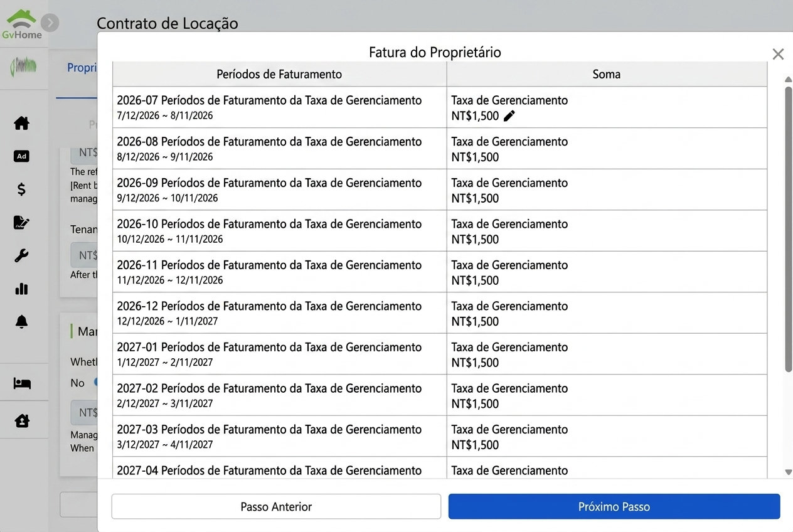Select the 2026-12 Períodos de Faturamento row
The image size is (793, 532).
[440, 313]
